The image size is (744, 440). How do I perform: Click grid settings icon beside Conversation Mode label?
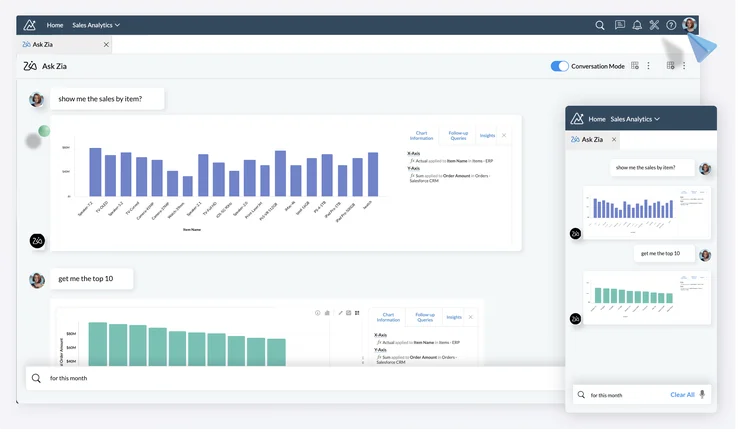[x=635, y=66]
